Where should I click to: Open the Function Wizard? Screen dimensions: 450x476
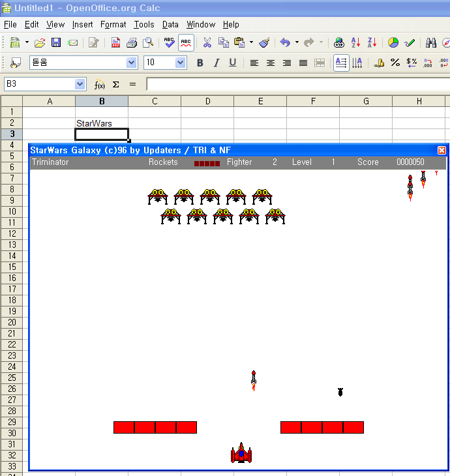coord(99,84)
